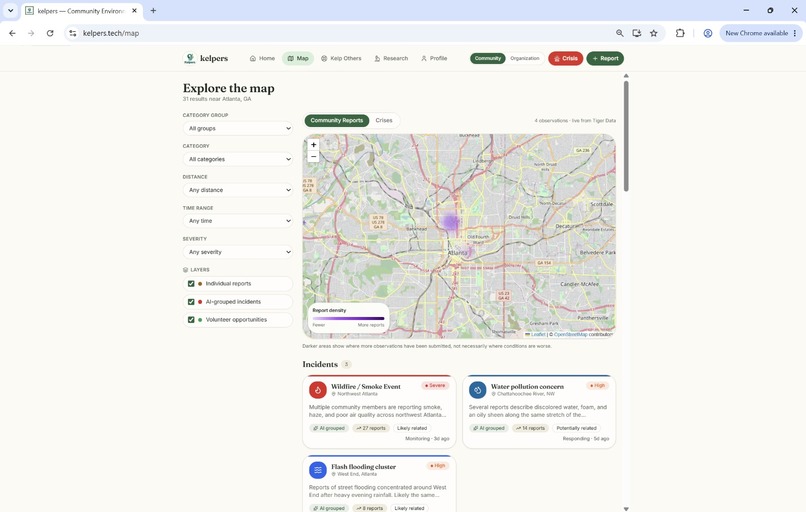Open the Map nav item
The height and width of the screenshot is (512, 806).
point(298,59)
